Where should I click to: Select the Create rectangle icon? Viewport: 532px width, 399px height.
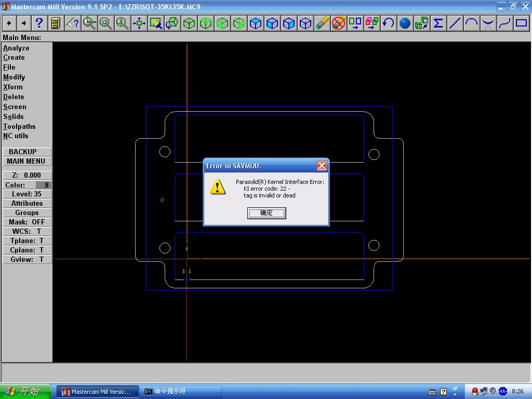522,23
